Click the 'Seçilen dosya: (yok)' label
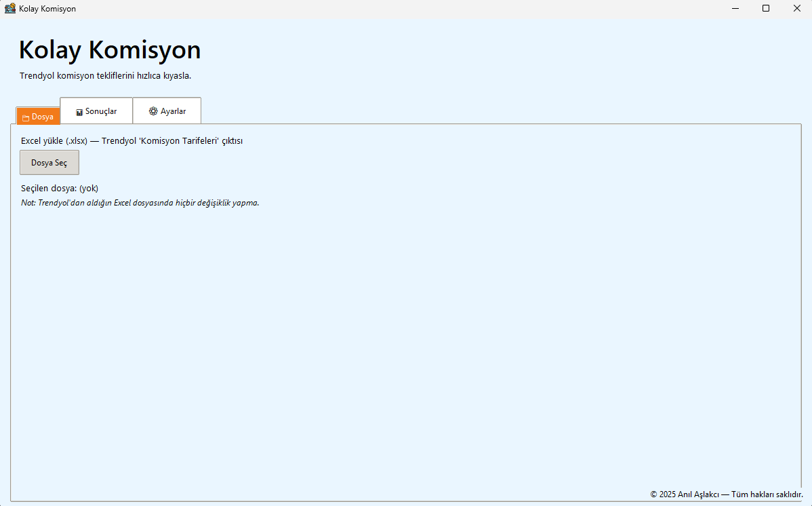The image size is (812, 506). click(x=60, y=188)
